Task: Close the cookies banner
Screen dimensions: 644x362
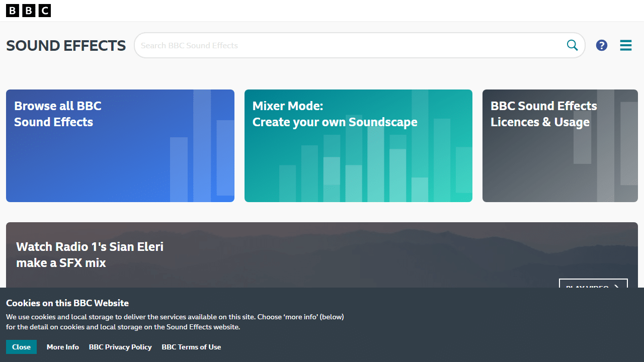Action: click(21, 347)
